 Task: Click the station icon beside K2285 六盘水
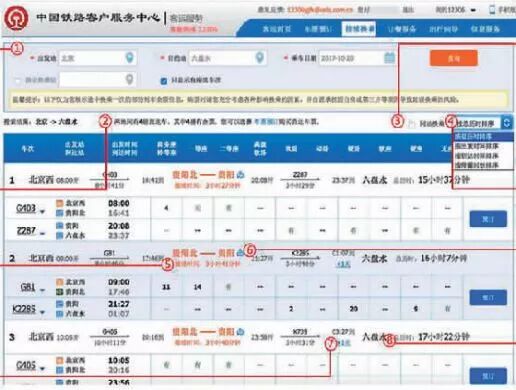tap(59, 314)
